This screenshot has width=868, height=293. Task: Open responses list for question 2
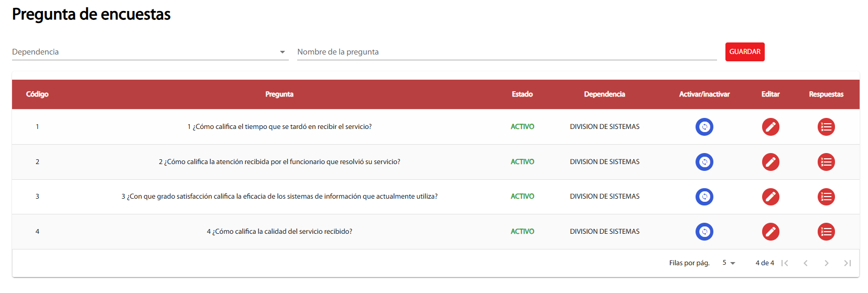click(x=826, y=162)
